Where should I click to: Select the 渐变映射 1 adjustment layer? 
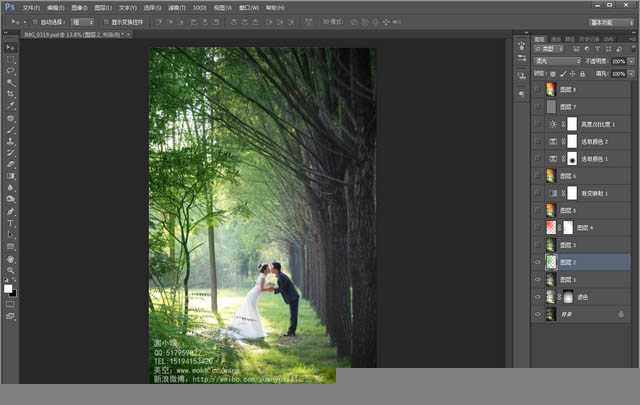pos(581,193)
